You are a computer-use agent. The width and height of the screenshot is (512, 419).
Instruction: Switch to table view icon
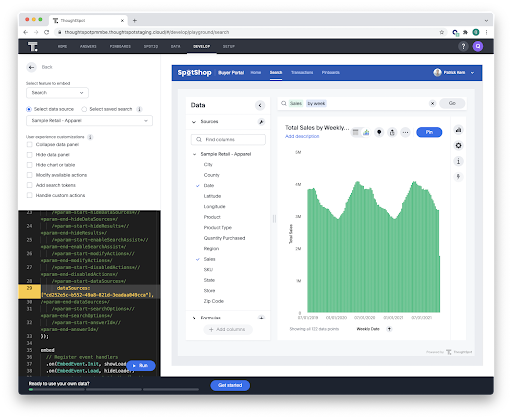tap(356, 132)
